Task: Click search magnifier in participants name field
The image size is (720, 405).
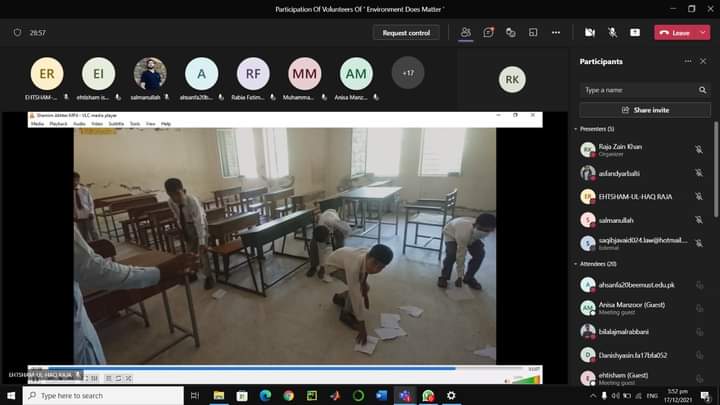Action: [702, 90]
